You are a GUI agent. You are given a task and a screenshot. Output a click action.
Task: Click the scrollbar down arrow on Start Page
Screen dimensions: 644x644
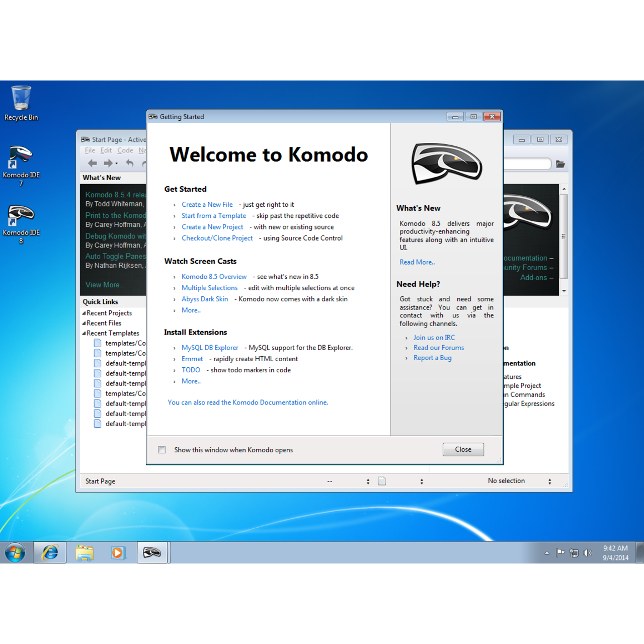[x=564, y=291]
